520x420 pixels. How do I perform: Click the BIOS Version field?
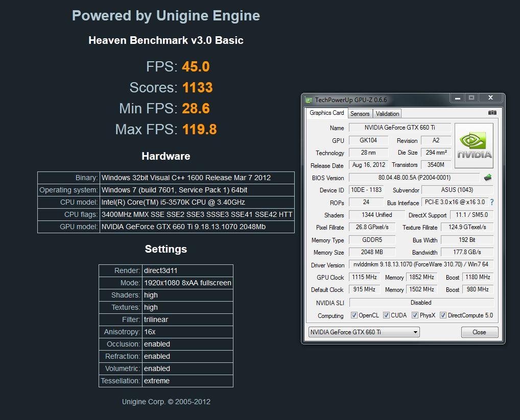tap(414, 178)
